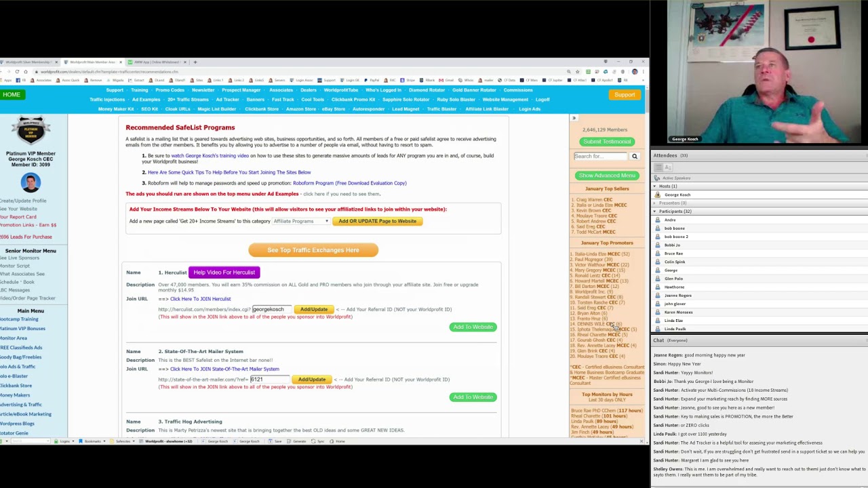Open a new browser tab with plus icon
868x488 pixels.
195,62
